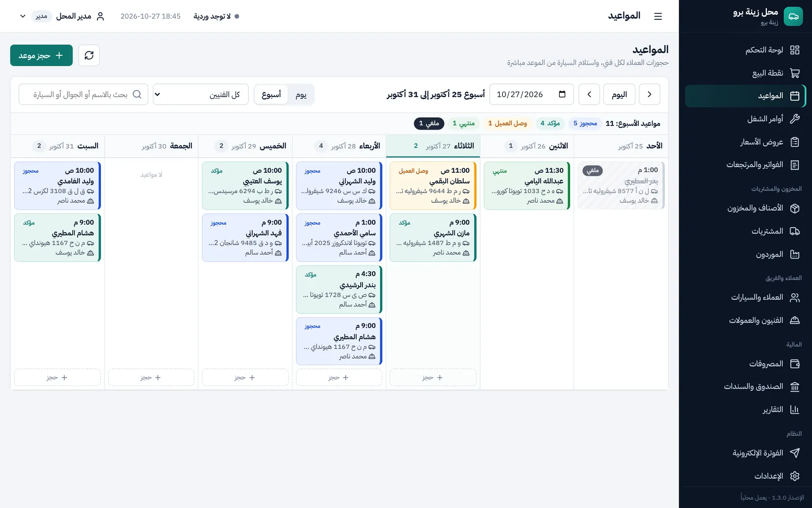Click the الموردون factory icon
Image resolution: width=812 pixels, height=508 pixels.
coord(795,255)
